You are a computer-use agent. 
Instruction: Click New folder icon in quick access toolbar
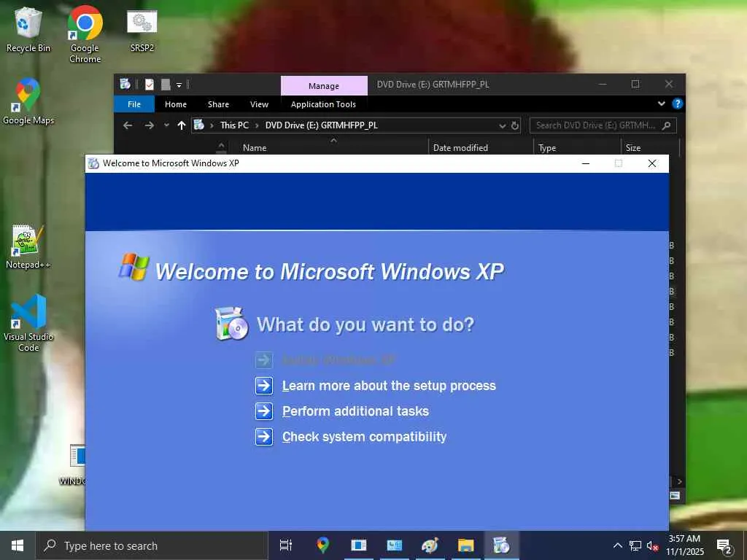pyautogui.click(x=166, y=85)
